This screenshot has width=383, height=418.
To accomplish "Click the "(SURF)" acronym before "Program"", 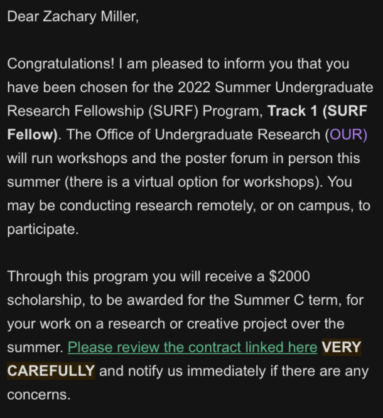I will pos(173,111).
